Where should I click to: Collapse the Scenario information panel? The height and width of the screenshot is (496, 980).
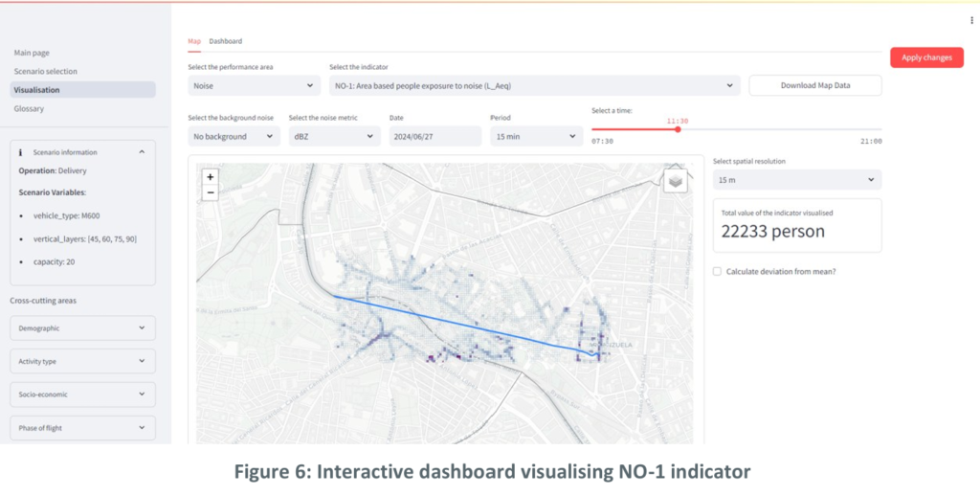click(142, 152)
